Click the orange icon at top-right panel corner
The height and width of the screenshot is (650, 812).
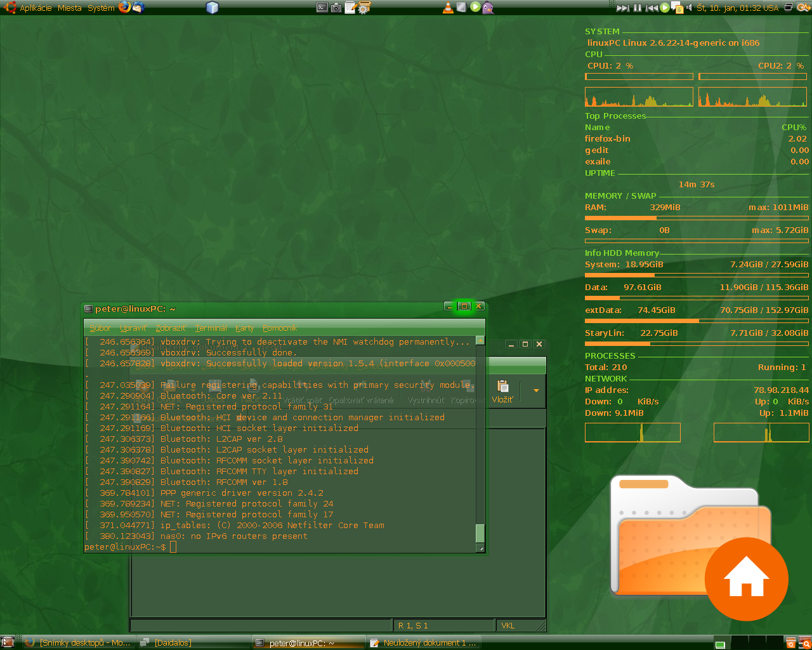pyautogui.click(x=804, y=8)
